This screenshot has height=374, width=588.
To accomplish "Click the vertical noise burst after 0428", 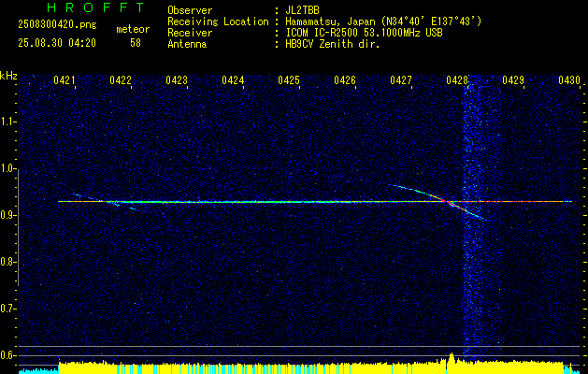I will 472,218.
